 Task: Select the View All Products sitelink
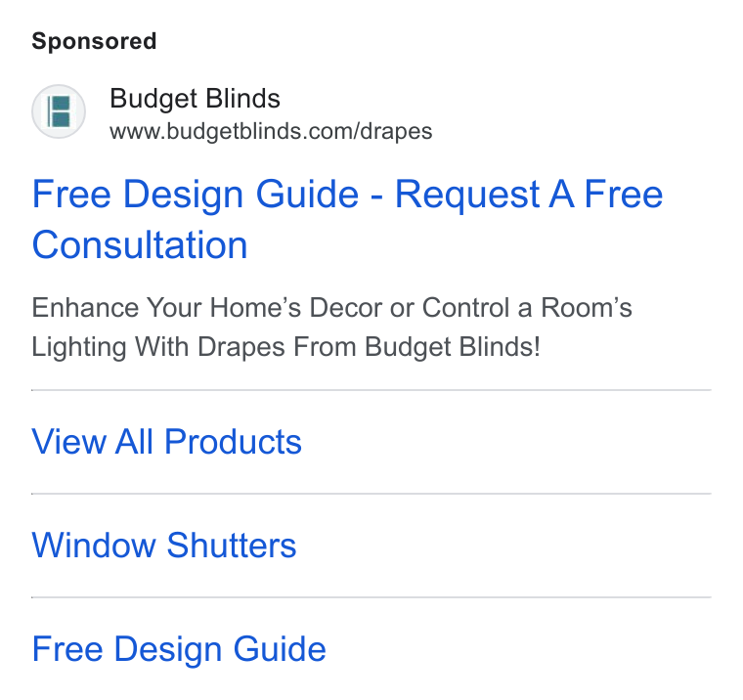[x=167, y=442]
